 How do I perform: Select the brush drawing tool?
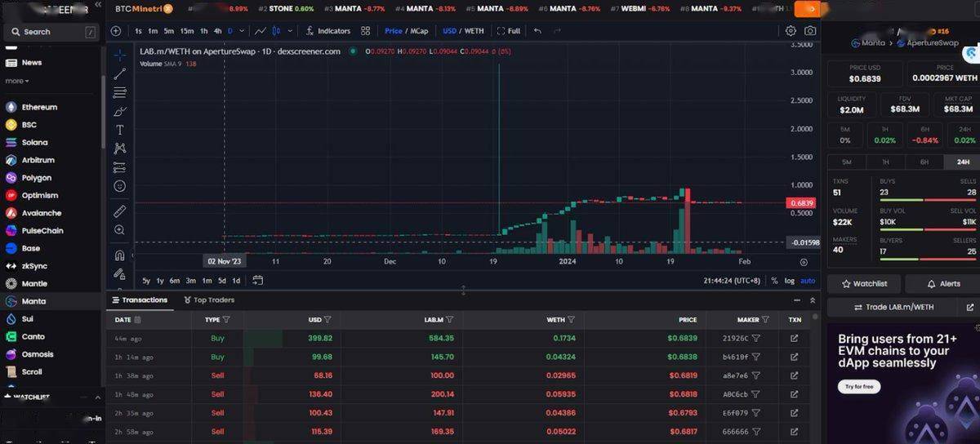point(119,111)
